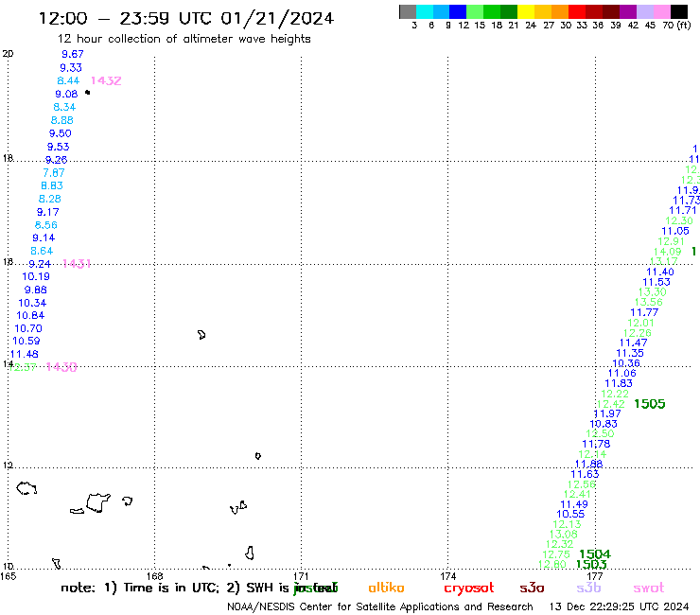Click the longitude axis label 174
Image resolution: width=700 pixels, height=615 pixels.
tap(447, 576)
